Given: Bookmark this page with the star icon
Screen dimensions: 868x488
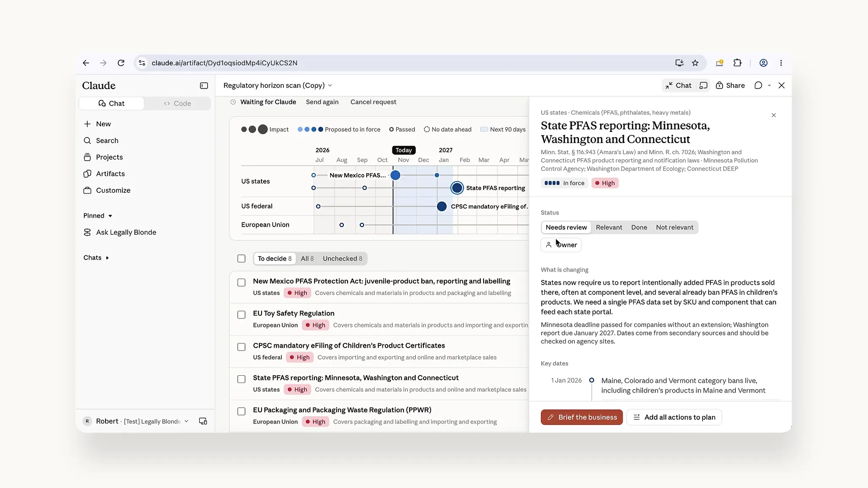Looking at the screenshot, I should 695,63.
